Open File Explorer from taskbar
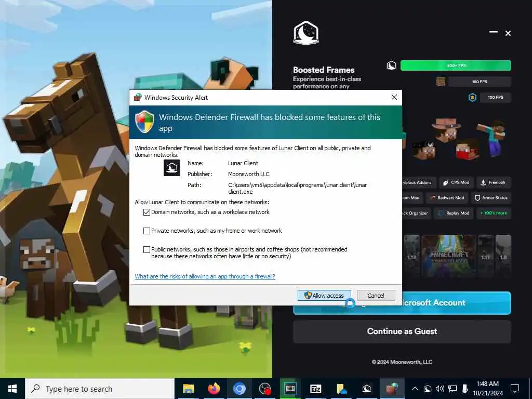The image size is (532, 399). [x=188, y=389]
